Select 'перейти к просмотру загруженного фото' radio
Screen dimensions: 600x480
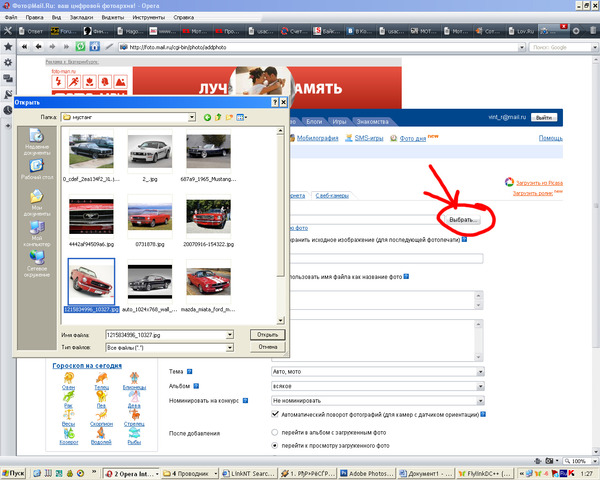[x=274, y=446]
